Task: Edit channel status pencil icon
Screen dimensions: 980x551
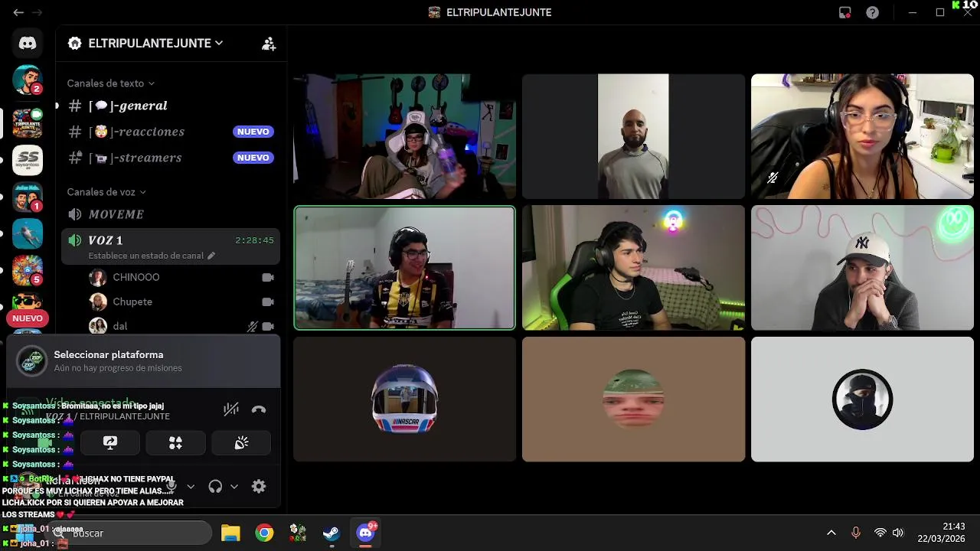Action: (x=211, y=256)
